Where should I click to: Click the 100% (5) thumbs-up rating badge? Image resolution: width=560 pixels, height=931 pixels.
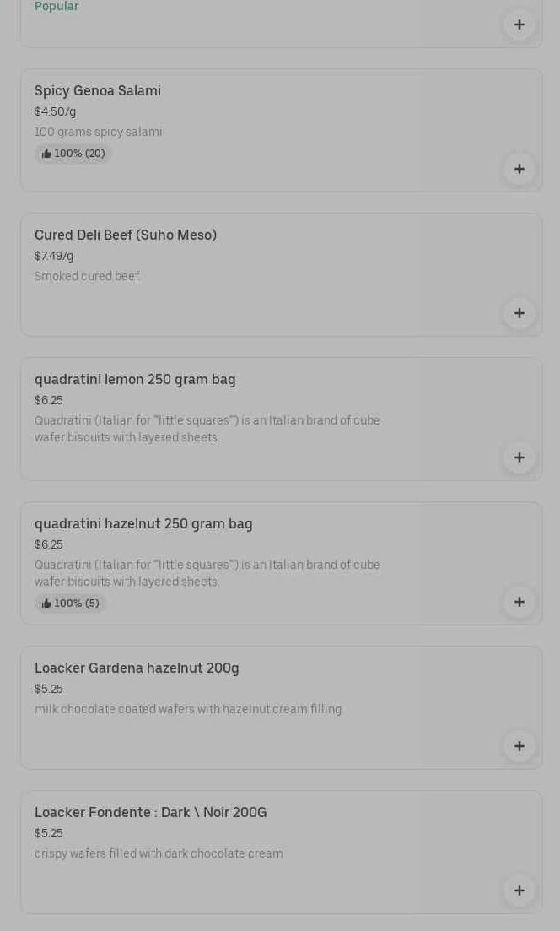coord(70,604)
